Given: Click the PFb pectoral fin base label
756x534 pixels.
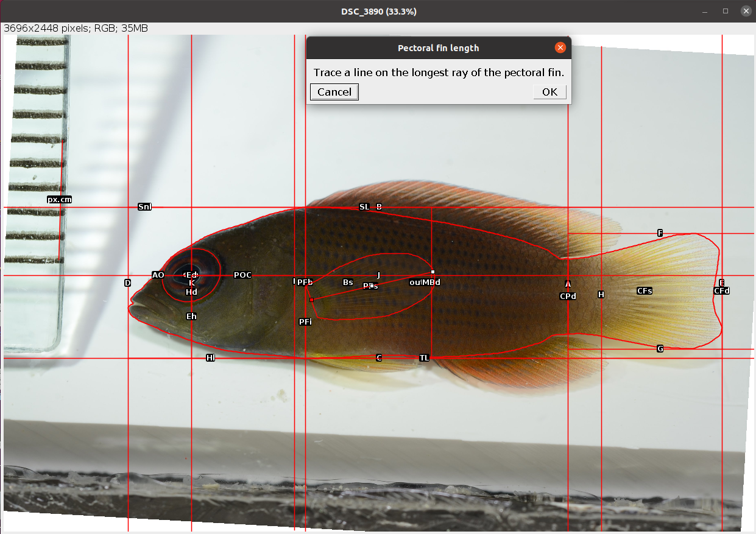Looking at the screenshot, I should coord(305,282).
